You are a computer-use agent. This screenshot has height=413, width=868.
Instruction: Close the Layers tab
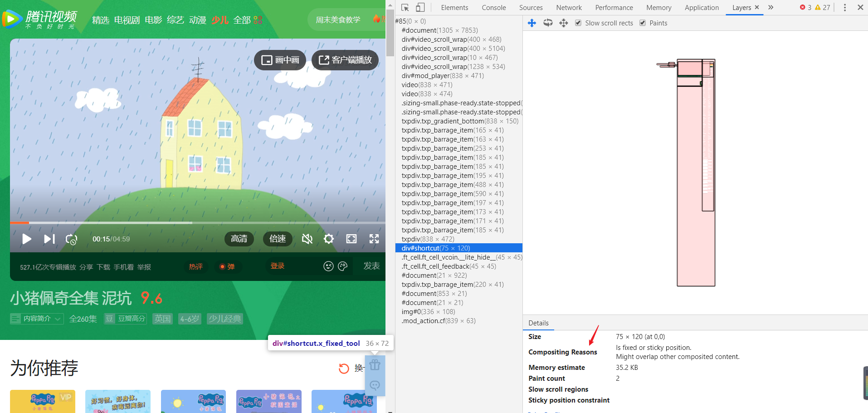coord(757,7)
